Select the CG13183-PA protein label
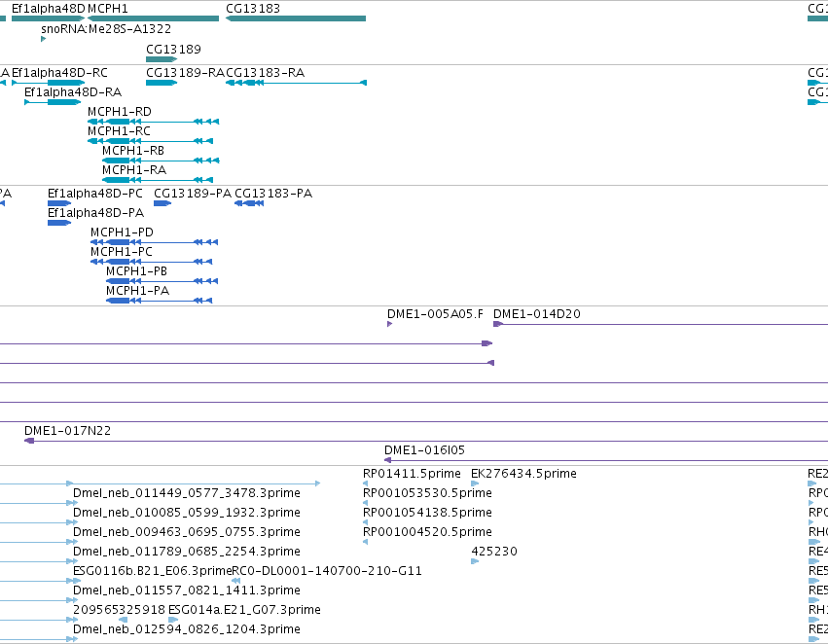 [273, 194]
